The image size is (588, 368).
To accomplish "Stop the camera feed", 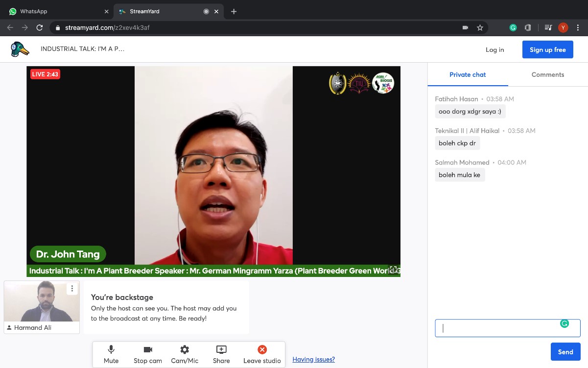I will tap(148, 354).
